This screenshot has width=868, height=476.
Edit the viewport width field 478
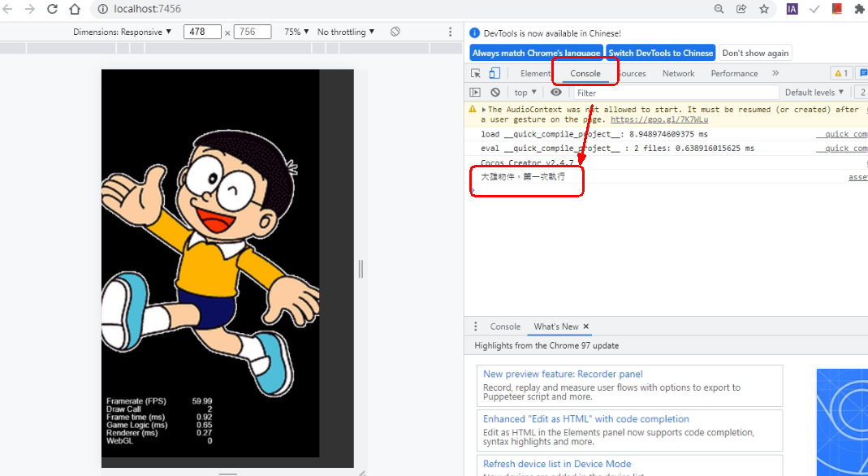(x=203, y=32)
